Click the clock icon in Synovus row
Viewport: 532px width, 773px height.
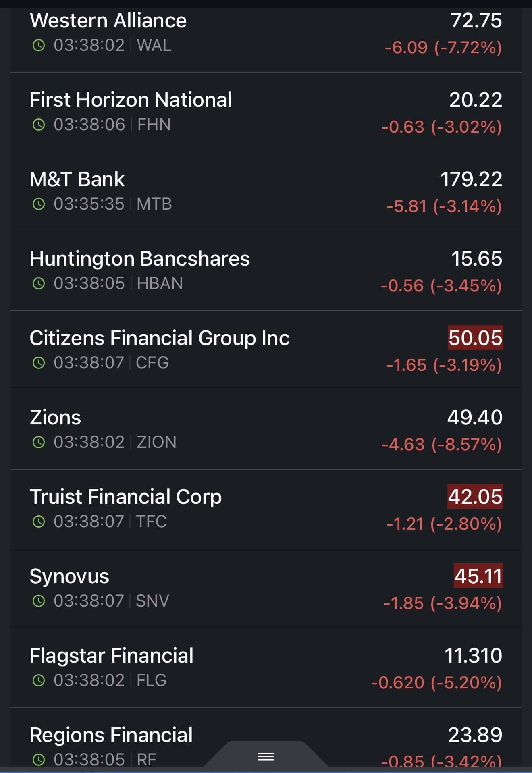tap(39, 601)
